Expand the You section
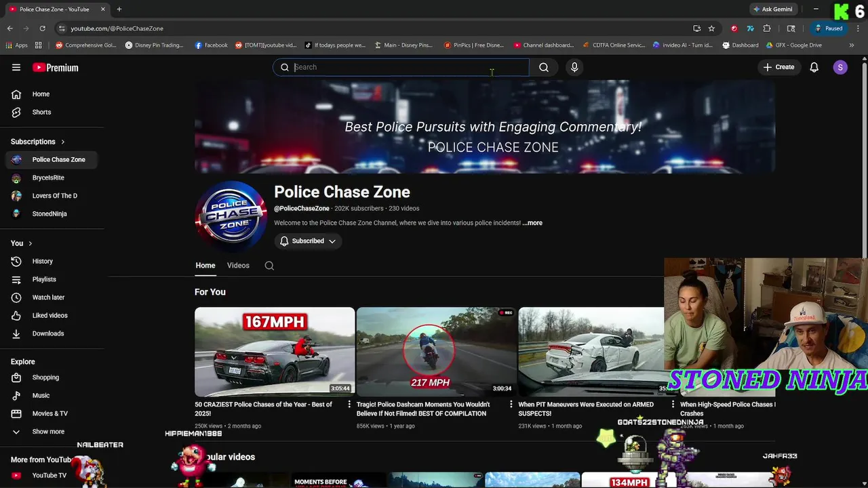 pyautogui.click(x=22, y=243)
